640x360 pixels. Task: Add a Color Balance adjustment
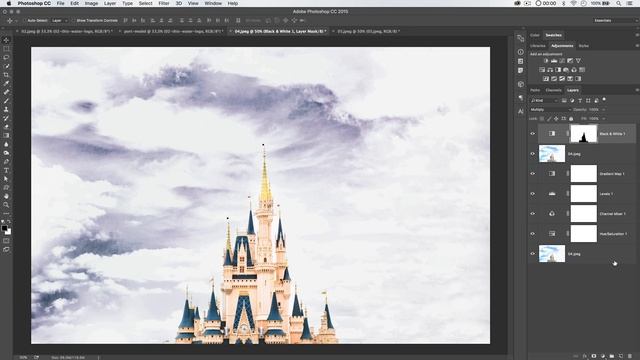point(550,70)
